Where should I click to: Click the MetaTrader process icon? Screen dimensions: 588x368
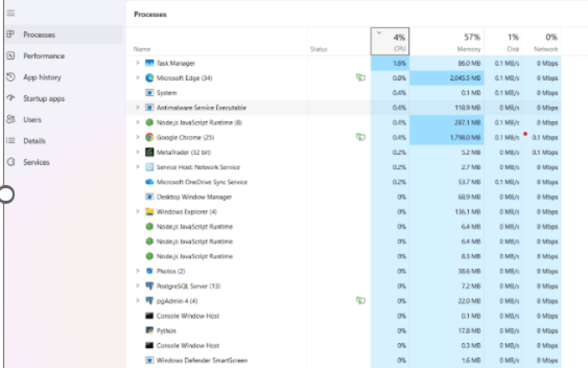click(x=149, y=152)
